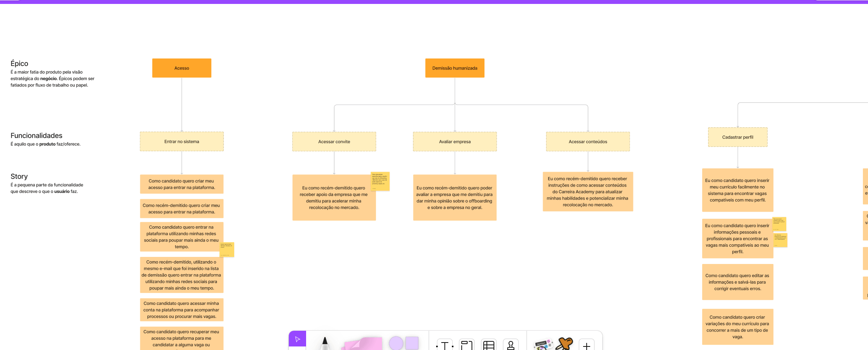Select story 'quero poder avaliar a empresa'
This screenshot has width=868, height=350.
click(x=455, y=198)
